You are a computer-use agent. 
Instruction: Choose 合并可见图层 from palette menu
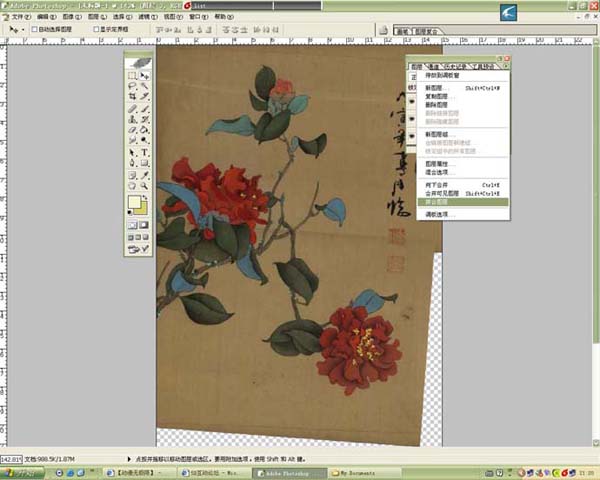click(463, 194)
